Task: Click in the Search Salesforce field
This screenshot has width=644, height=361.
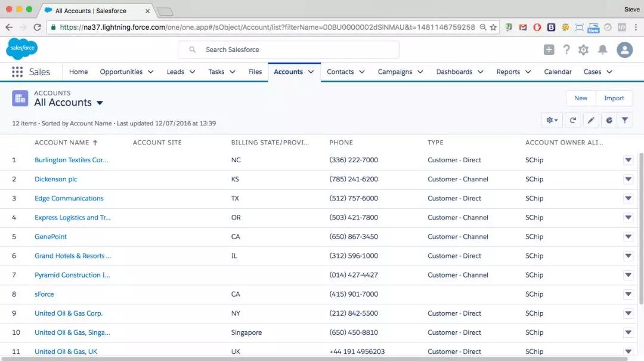Action: pos(289,50)
